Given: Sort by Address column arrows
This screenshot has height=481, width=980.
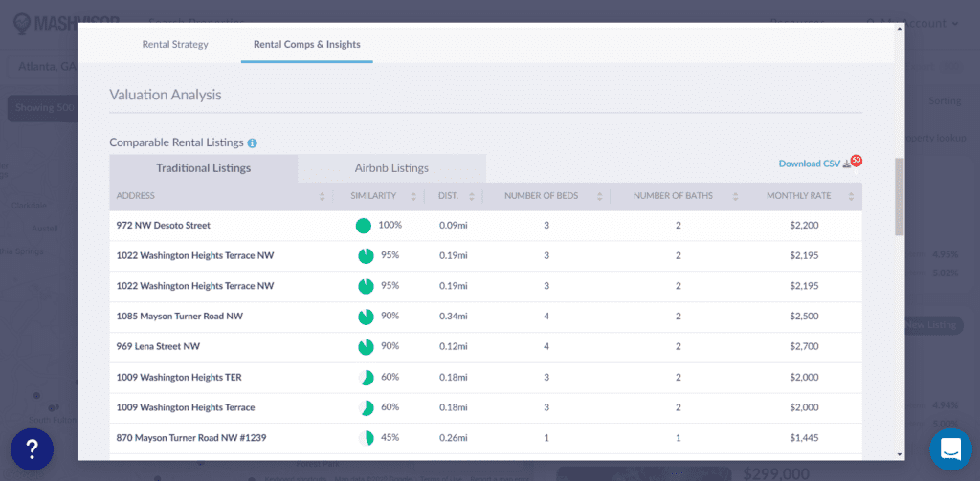Looking at the screenshot, I should pyautogui.click(x=322, y=197).
